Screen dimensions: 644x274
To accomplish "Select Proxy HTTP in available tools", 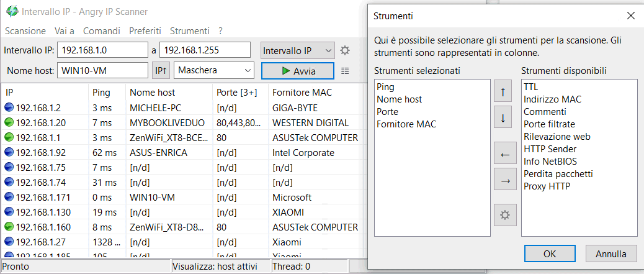I will pyautogui.click(x=547, y=186).
